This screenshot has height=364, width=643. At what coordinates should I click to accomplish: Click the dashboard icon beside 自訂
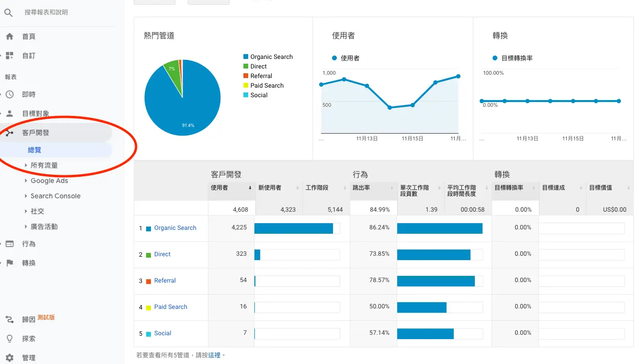tap(10, 56)
